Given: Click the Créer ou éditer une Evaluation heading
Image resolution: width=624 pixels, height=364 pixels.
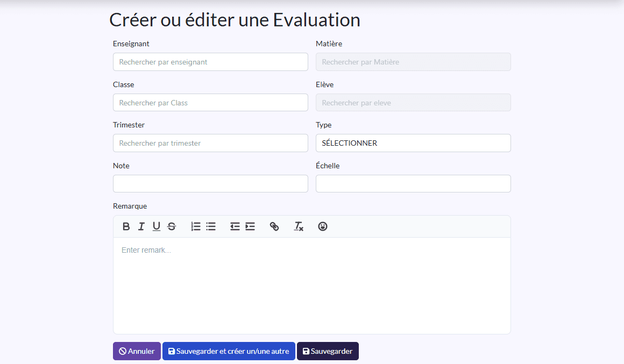Looking at the screenshot, I should pyautogui.click(x=235, y=20).
